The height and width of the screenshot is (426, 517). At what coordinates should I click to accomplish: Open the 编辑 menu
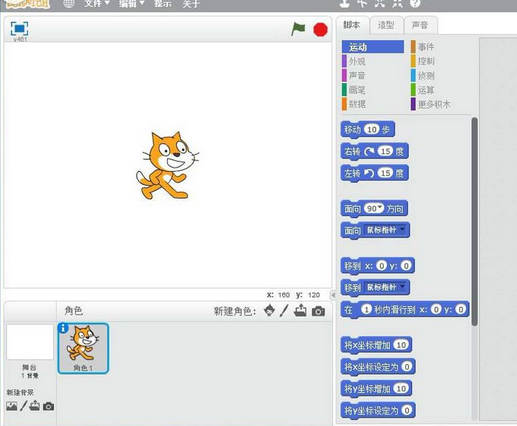pyautogui.click(x=132, y=4)
